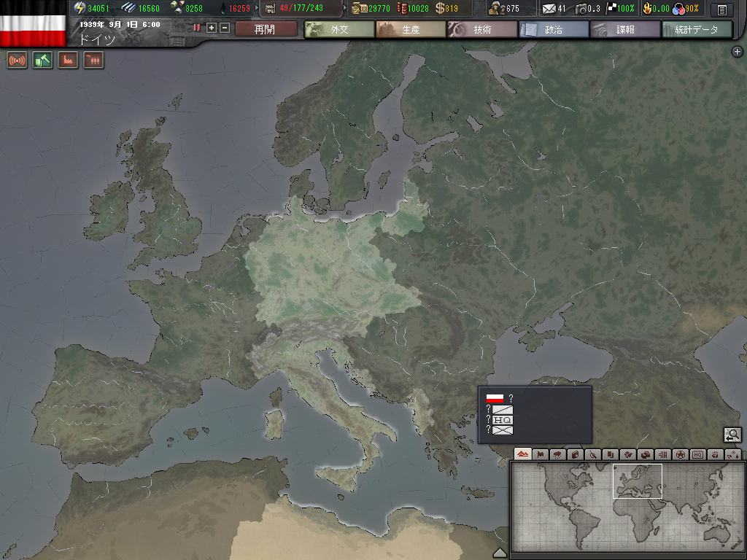Screen dimensions: 747x560
Task: Open the 外交 (diplomacy) tab
Action: (339, 29)
